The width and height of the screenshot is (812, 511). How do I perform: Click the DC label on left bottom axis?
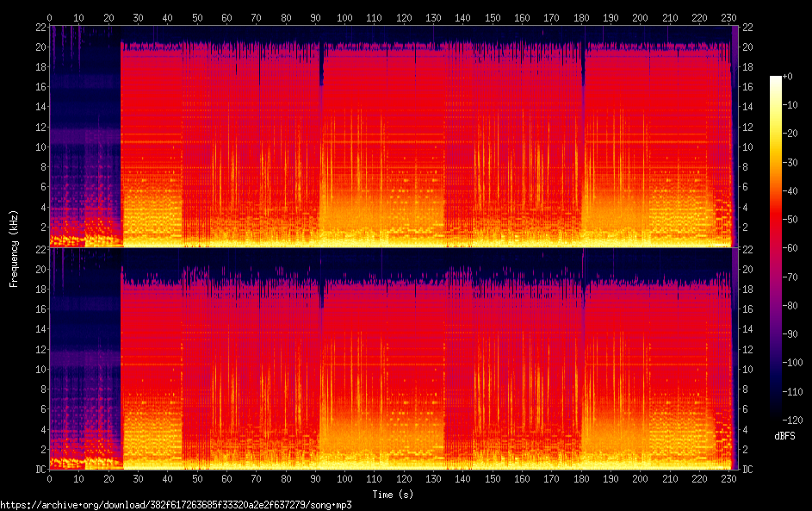[40, 470]
